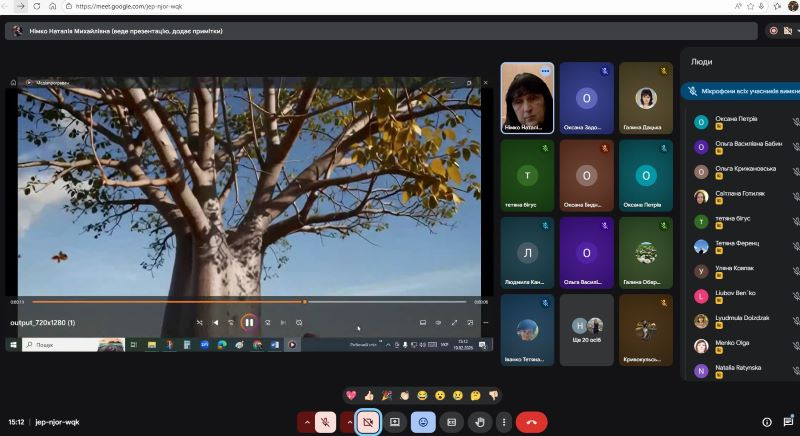
Task: Toggle the microphone mute button
Action: point(326,422)
